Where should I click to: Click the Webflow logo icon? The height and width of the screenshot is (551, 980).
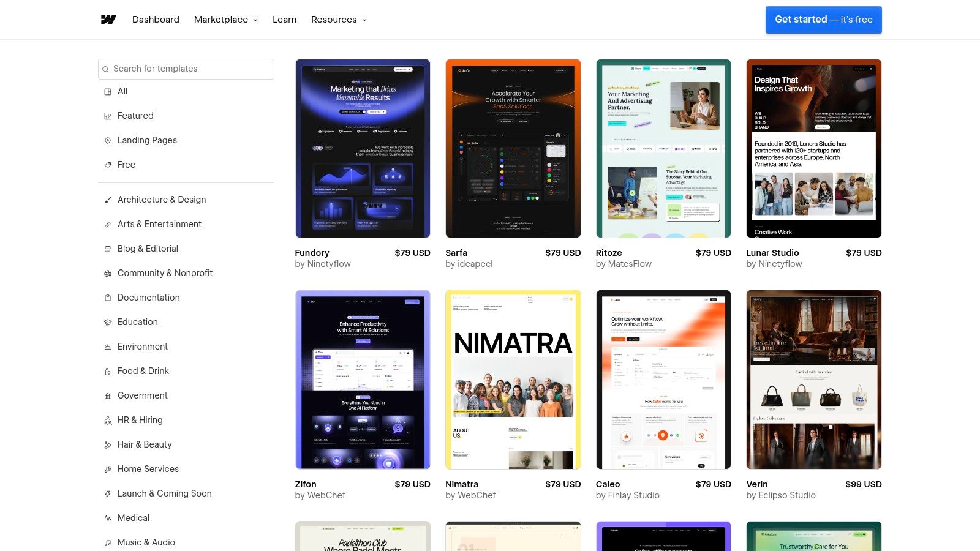pos(108,19)
